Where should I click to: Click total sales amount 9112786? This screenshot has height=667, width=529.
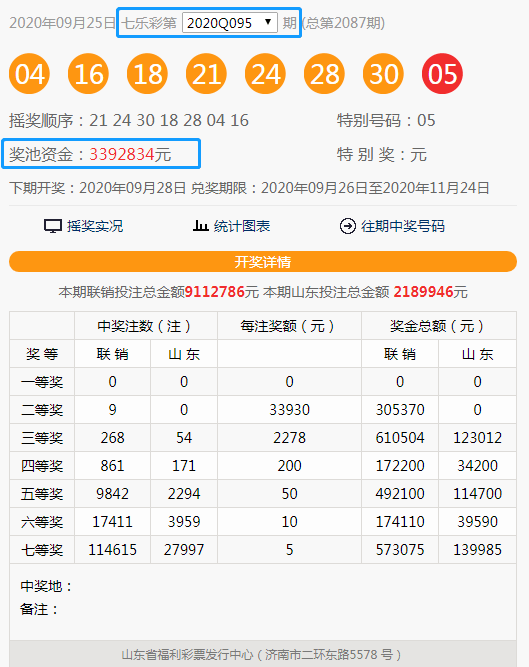pos(215,292)
